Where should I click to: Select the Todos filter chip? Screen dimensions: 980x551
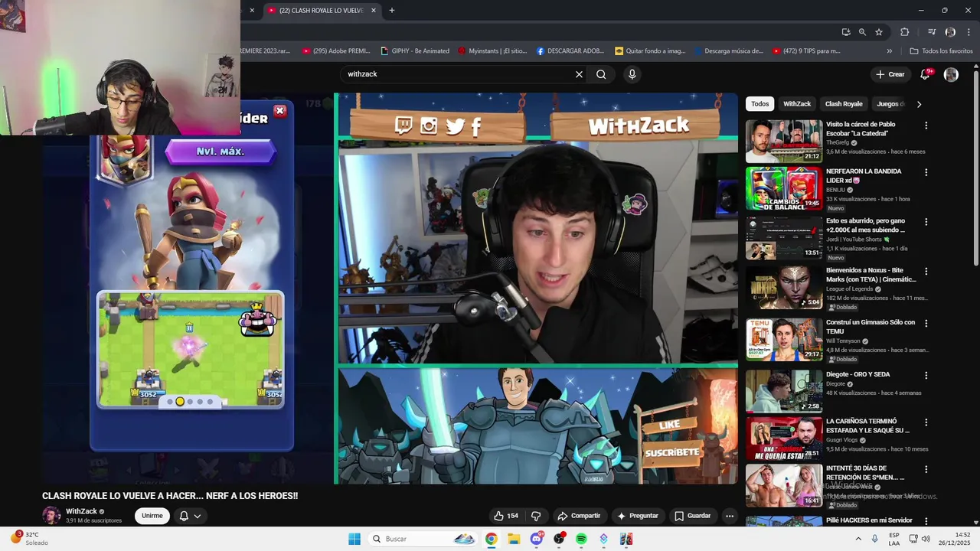760,104
